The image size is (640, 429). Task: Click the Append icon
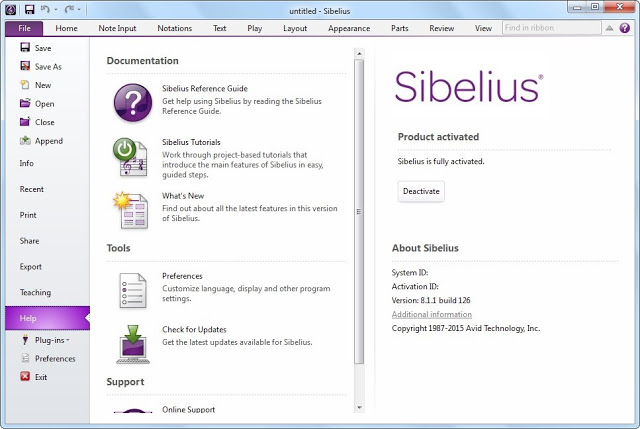coord(25,140)
